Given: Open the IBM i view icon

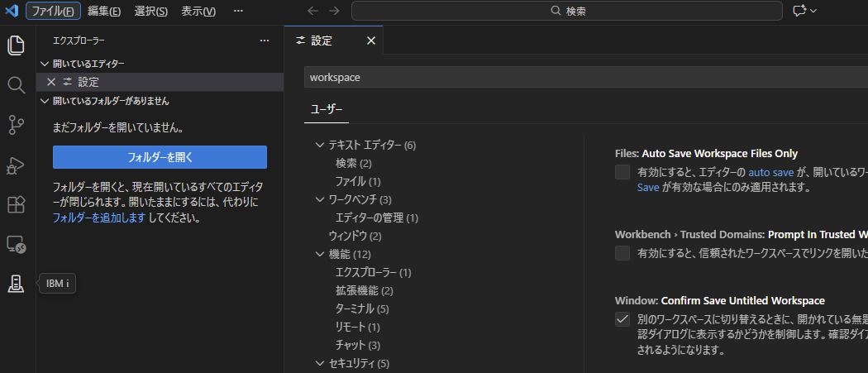Looking at the screenshot, I should tap(16, 285).
